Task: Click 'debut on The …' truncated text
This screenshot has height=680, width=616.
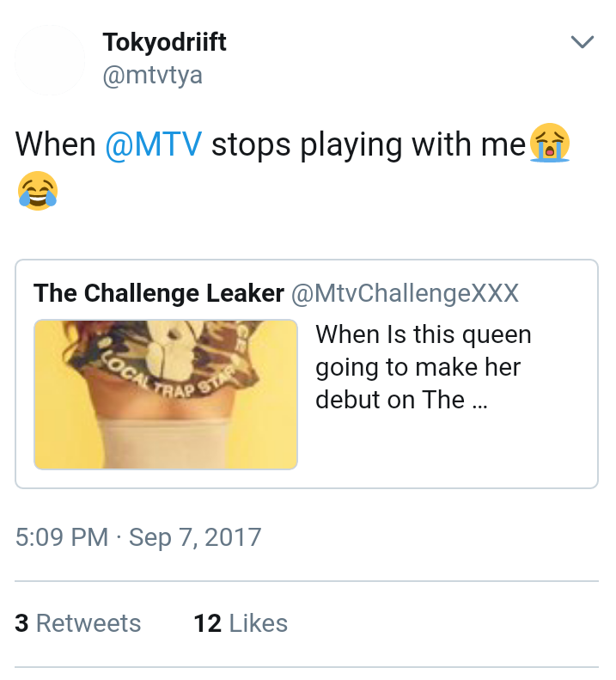Action: (x=401, y=400)
